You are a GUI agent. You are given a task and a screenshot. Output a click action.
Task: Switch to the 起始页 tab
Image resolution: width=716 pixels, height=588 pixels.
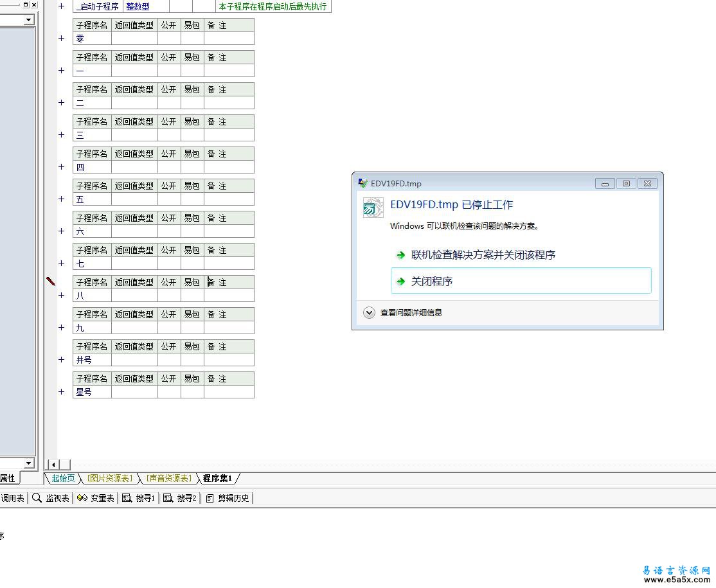[x=63, y=478]
